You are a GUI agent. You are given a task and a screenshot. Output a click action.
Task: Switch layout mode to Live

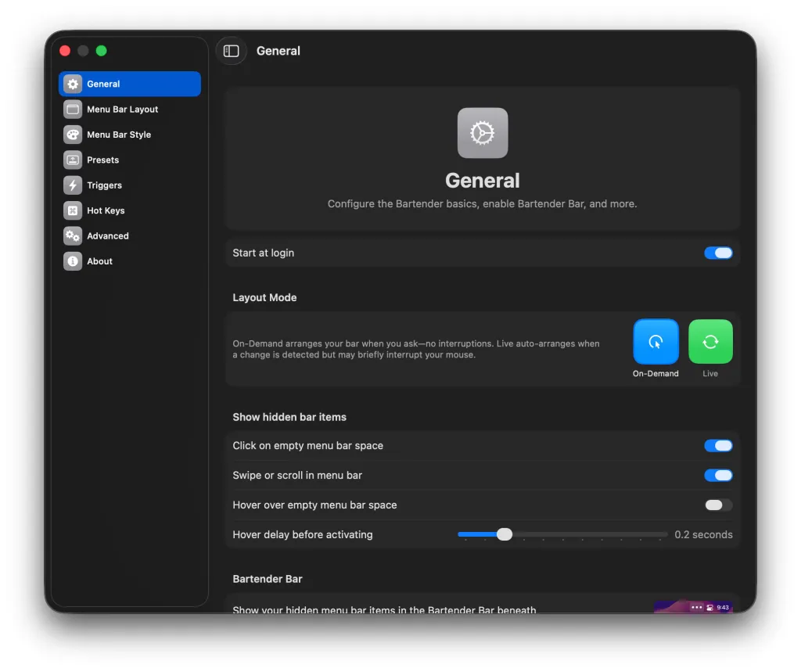tap(710, 342)
